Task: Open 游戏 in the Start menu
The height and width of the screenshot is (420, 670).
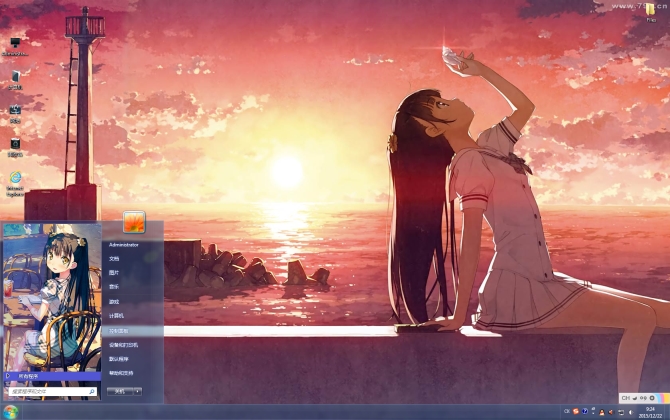Action: click(114, 302)
